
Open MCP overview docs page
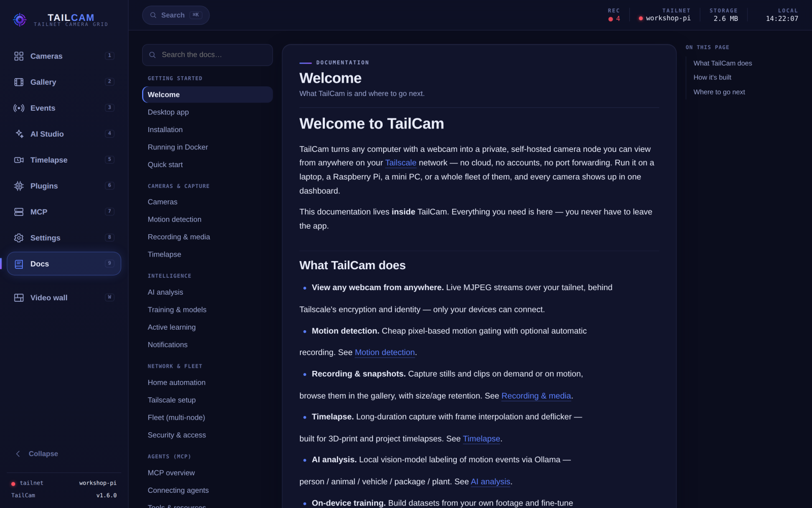tap(207, 473)
